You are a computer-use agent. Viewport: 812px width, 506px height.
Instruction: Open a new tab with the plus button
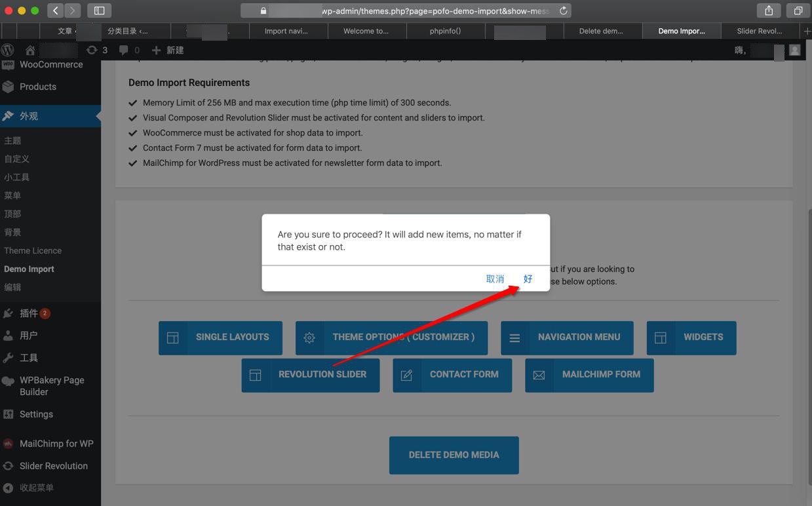pos(807,31)
